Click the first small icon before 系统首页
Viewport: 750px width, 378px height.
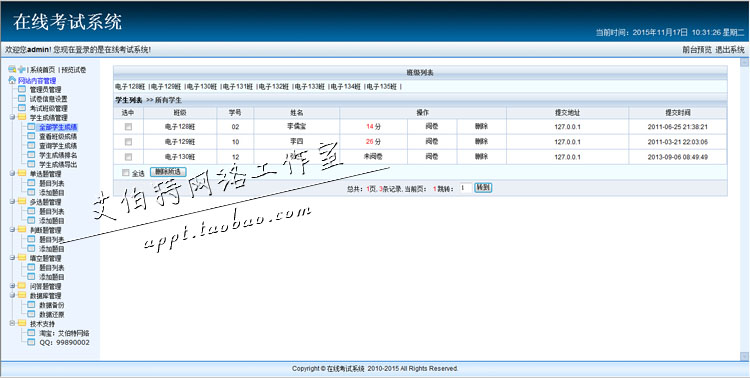[12, 69]
